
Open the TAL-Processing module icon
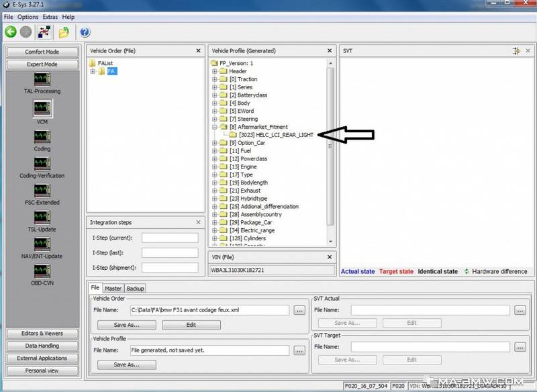42,80
